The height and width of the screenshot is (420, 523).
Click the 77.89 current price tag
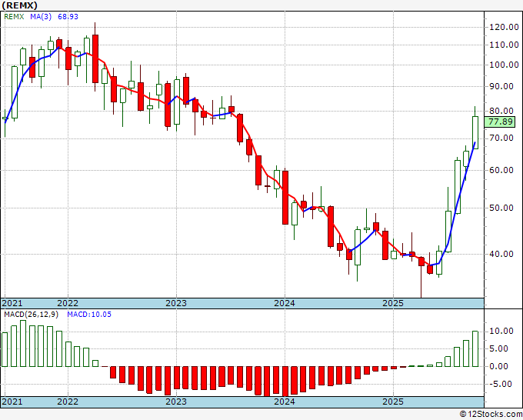(500, 122)
